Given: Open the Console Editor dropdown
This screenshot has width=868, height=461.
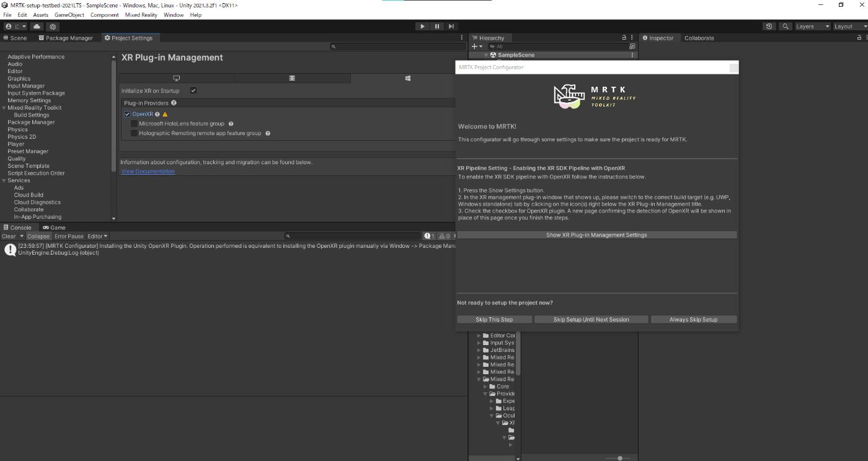Looking at the screenshot, I should click(x=97, y=236).
